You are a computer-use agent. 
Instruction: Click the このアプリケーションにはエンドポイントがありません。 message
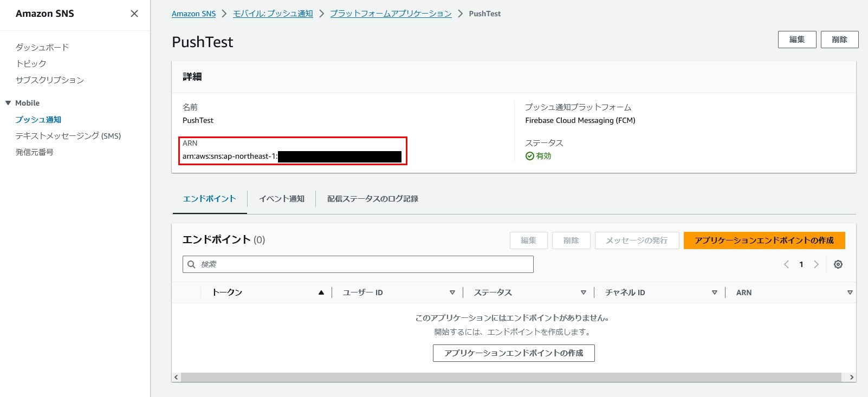pos(513,318)
